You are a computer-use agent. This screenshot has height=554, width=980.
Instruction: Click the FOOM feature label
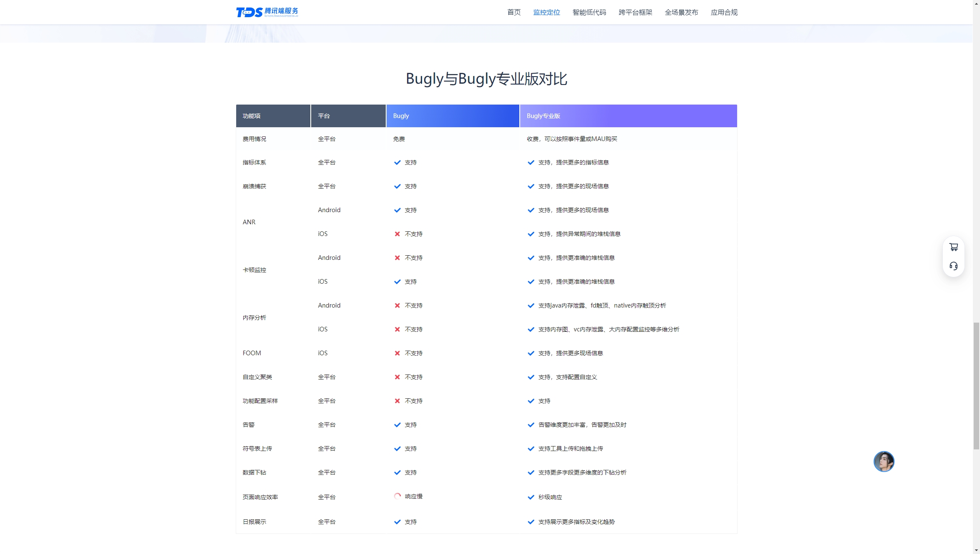(x=252, y=353)
